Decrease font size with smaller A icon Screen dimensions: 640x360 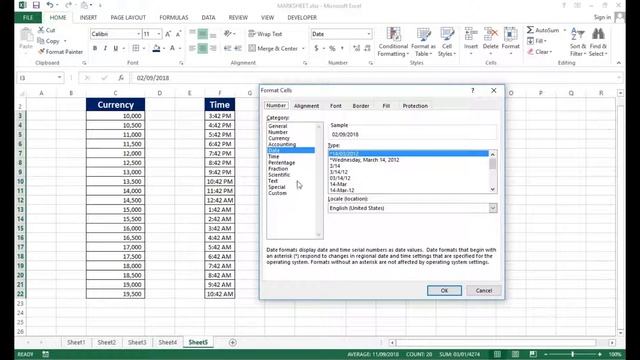click(178, 34)
